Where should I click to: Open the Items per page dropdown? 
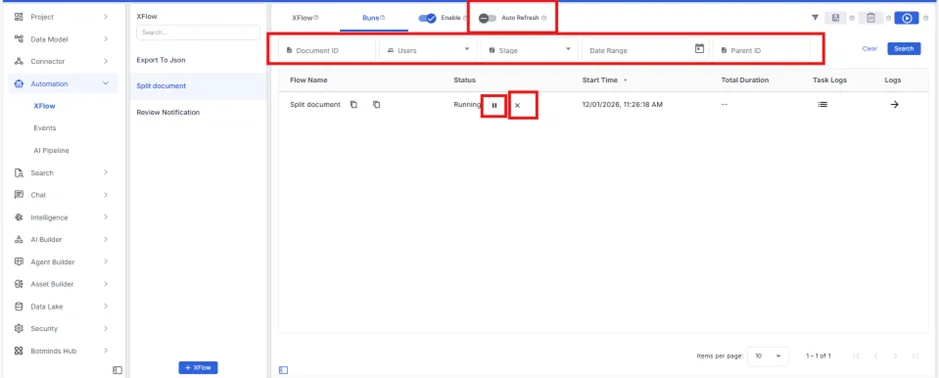tap(768, 356)
